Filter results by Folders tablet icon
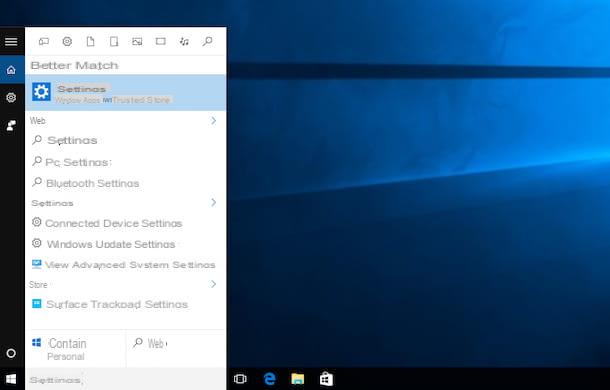Viewport: 610px width, 390px height. (114, 41)
